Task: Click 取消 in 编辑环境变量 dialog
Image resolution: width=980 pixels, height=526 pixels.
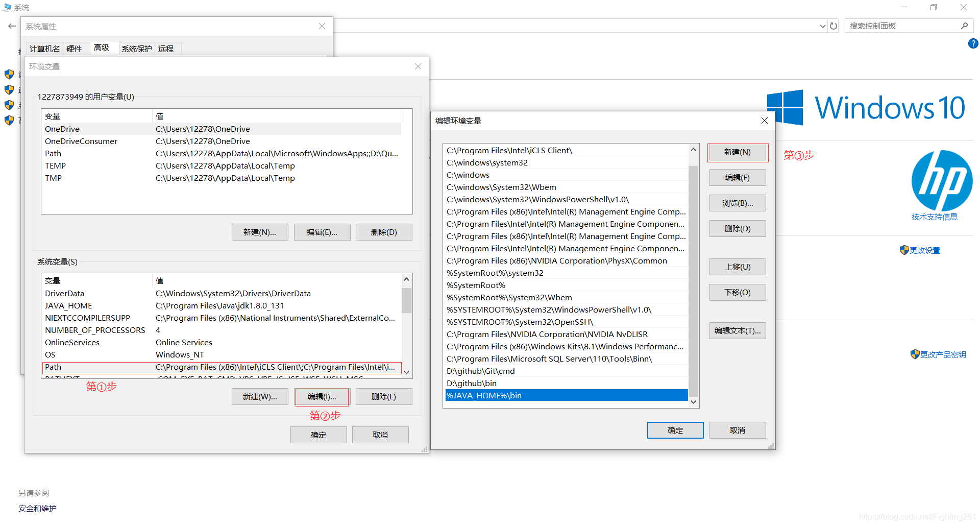Action: [738, 431]
